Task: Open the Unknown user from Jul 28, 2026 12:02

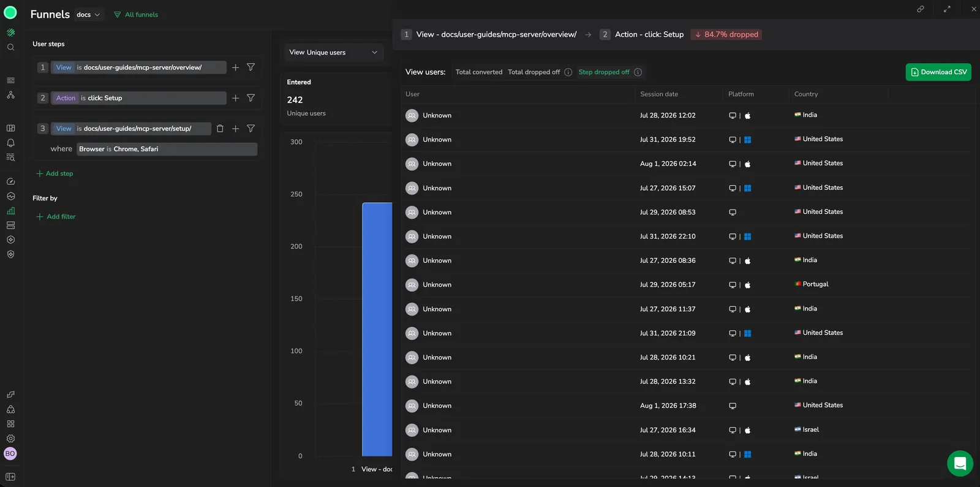Action: tap(686, 115)
